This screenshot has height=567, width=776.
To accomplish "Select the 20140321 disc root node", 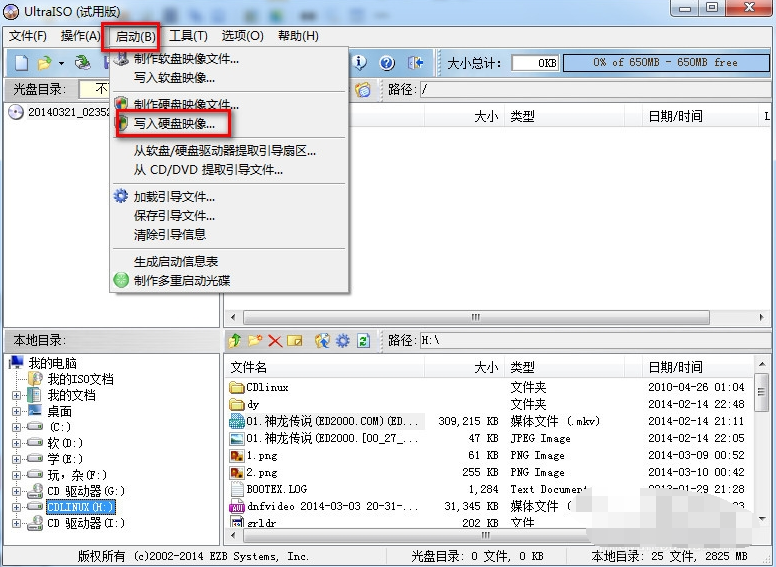I will tap(68, 112).
